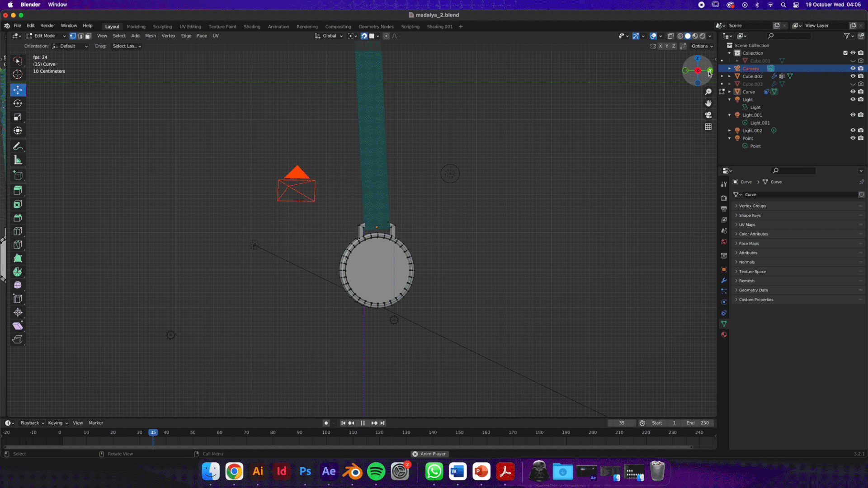Select the Scale tool
Viewport: 868px width, 488px height.
coord(18,117)
